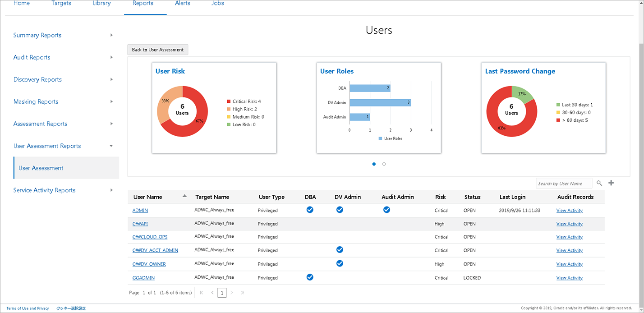This screenshot has width=644, height=313.
Task: Open the Targets tab
Action: (x=61, y=4)
